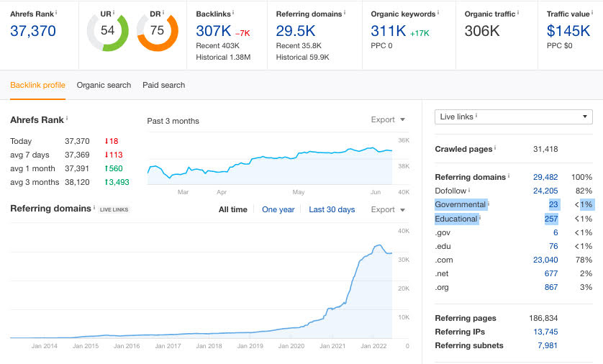Click info icon beside Ahrefs Rank chart title
The image size is (603, 364).
coord(67,119)
